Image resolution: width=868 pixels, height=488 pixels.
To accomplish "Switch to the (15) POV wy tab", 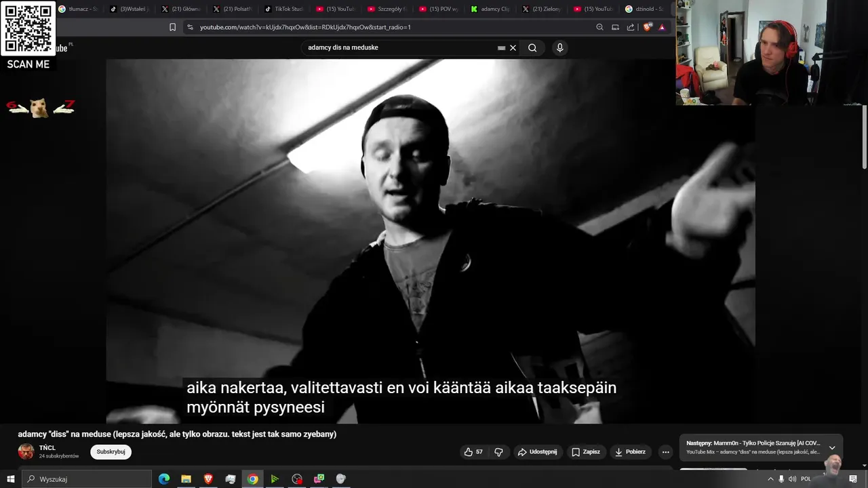I will click(439, 9).
